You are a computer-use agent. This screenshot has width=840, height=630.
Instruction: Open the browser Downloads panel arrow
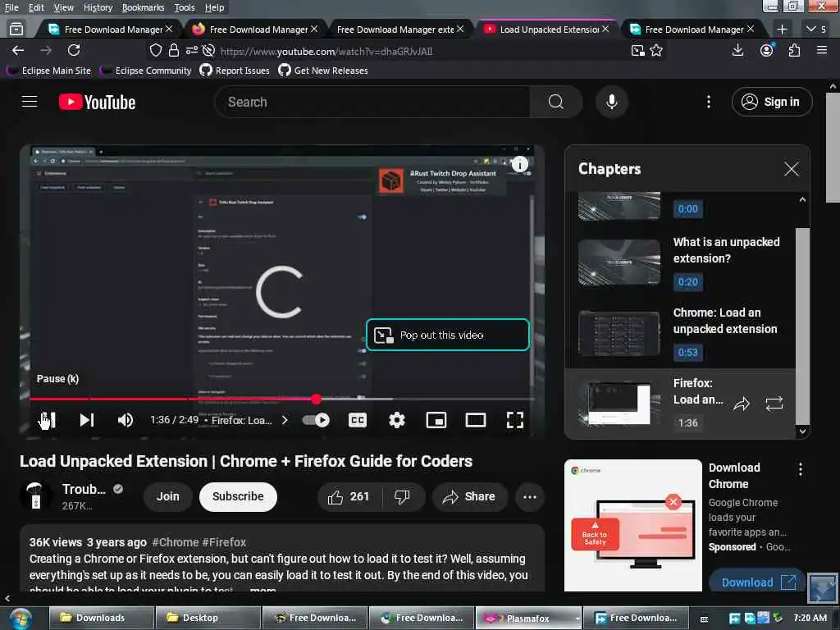[x=737, y=50]
